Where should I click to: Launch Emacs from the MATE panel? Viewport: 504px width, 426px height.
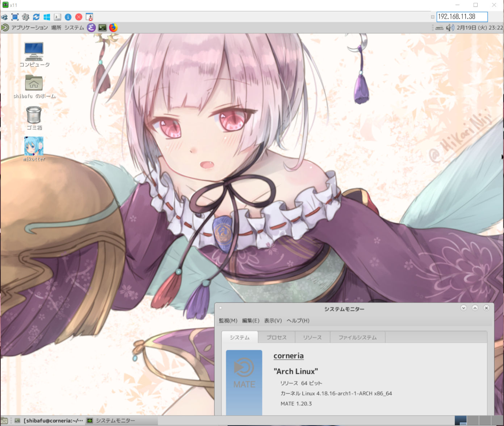pyautogui.click(x=91, y=28)
